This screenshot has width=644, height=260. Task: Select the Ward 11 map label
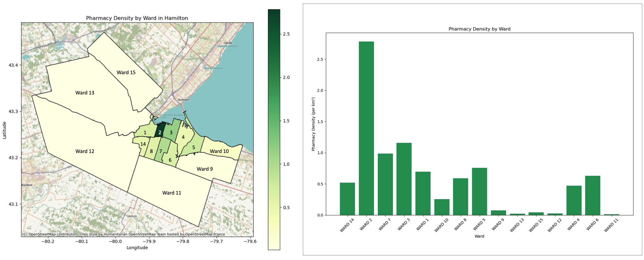172,193
